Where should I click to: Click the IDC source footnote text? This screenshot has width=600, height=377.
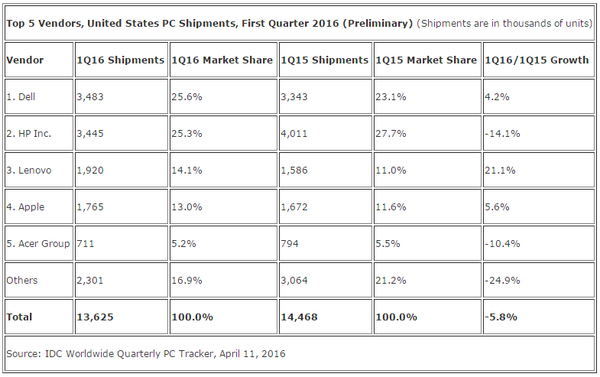pyautogui.click(x=146, y=353)
